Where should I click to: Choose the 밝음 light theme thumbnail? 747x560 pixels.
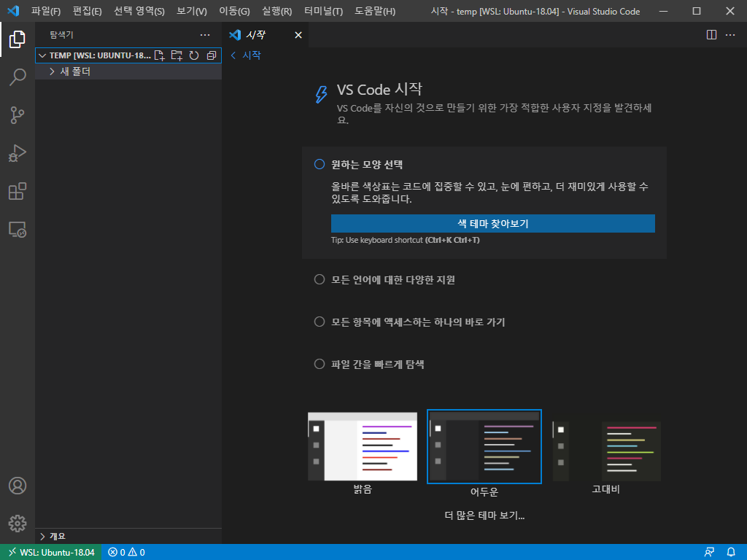[363, 447]
